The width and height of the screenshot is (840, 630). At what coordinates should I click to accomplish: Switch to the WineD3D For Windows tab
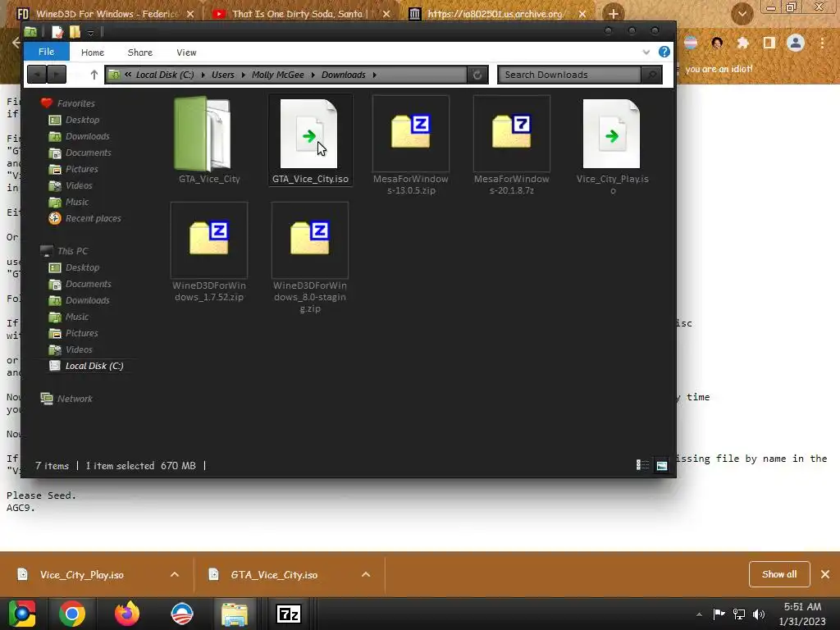[105, 14]
